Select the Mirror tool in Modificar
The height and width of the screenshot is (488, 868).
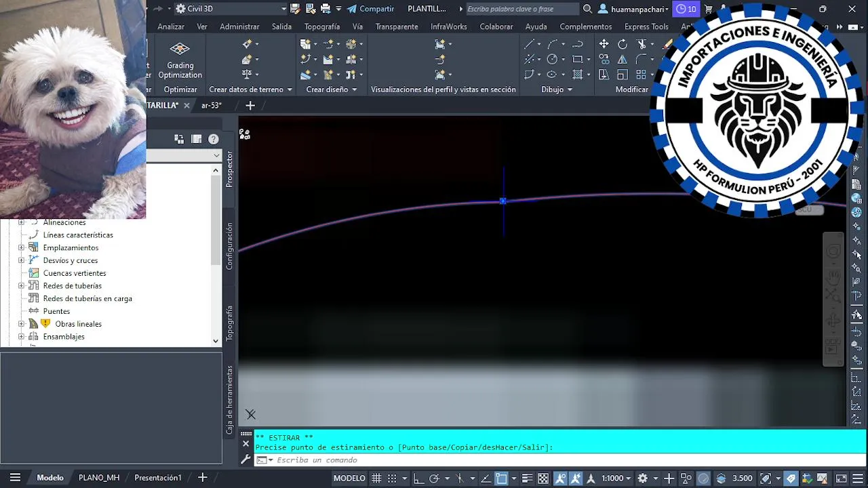click(623, 59)
